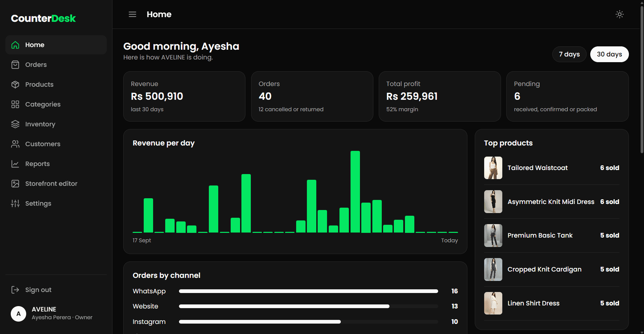This screenshot has width=644, height=334.
Task: Open Cropped Knit Cardigan thumbnail
Action: tap(493, 269)
